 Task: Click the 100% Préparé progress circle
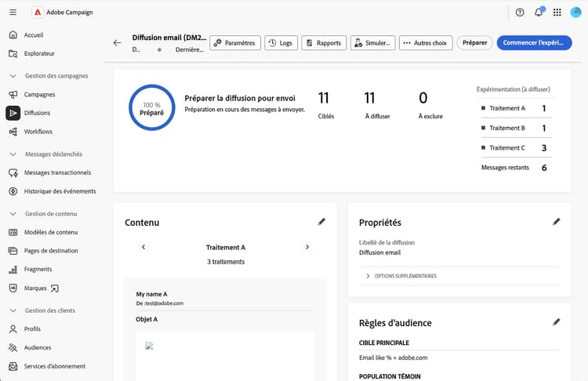click(x=152, y=107)
